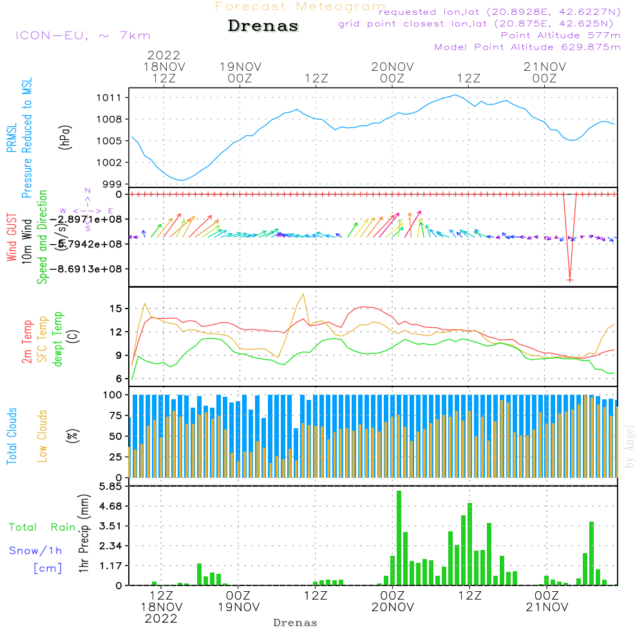Click the requested lon,lat coordinates text

tap(500, 12)
